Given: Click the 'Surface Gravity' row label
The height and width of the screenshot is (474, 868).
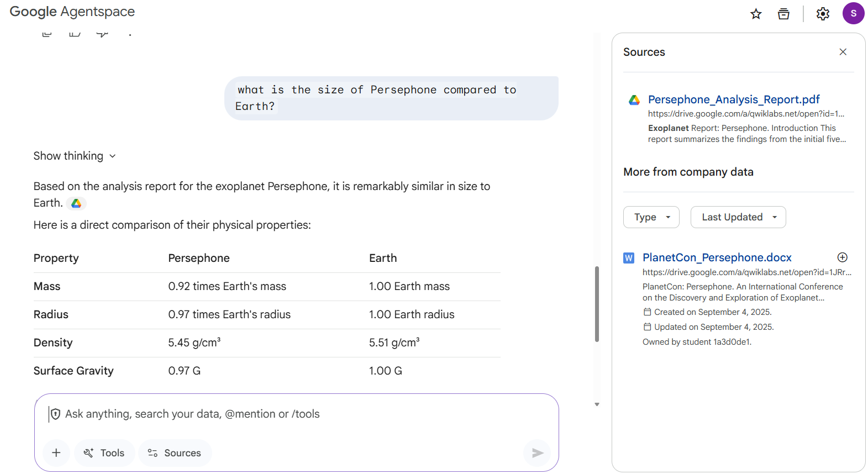Looking at the screenshot, I should [73, 371].
